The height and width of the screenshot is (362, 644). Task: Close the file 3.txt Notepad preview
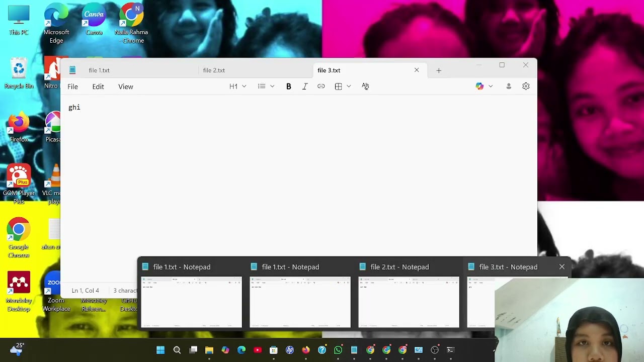[x=562, y=267]
